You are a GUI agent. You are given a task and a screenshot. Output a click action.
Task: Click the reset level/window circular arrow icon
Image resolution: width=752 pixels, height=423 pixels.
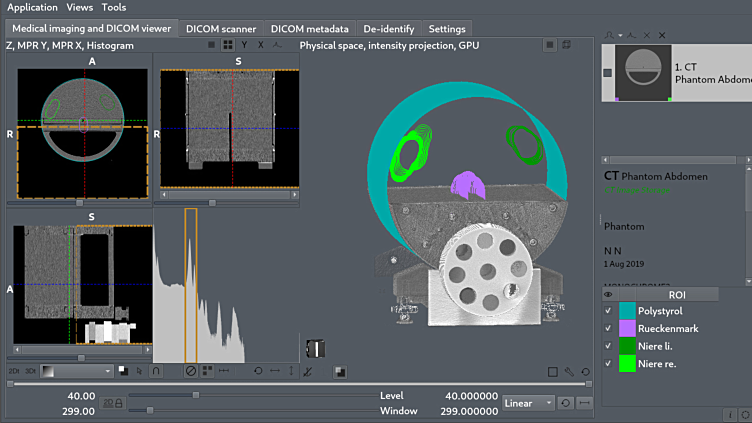566,403
